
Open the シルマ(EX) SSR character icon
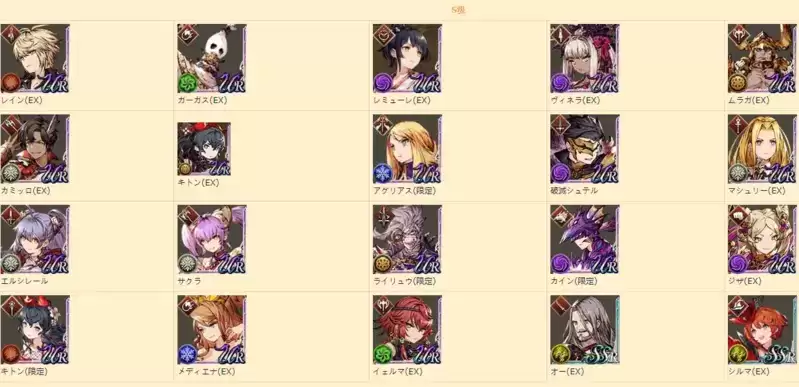tap(762, 330)
